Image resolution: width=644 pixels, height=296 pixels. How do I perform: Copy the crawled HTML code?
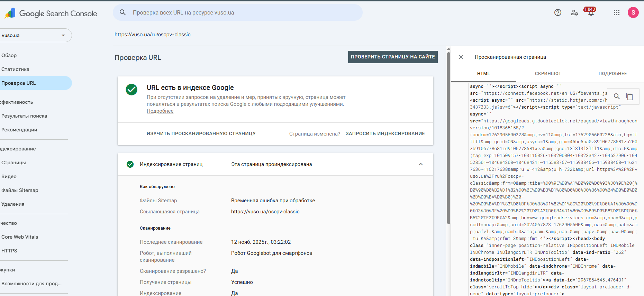click(629, 96)
